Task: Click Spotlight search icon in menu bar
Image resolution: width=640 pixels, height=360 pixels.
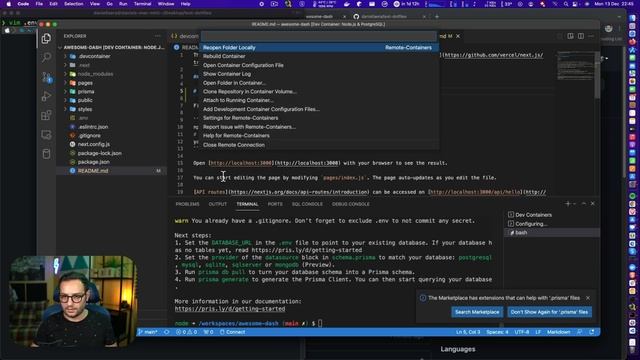Action: [566, 4]
